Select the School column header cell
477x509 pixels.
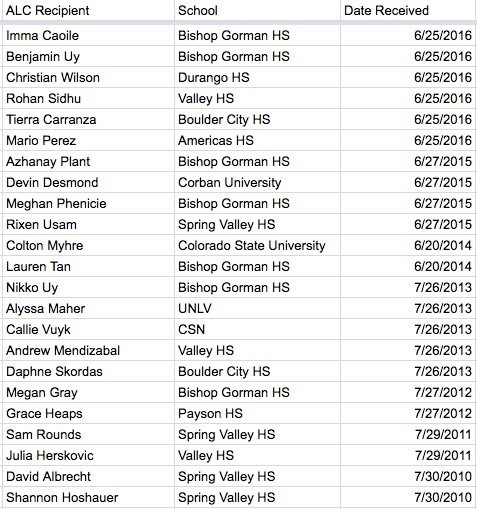257,10
